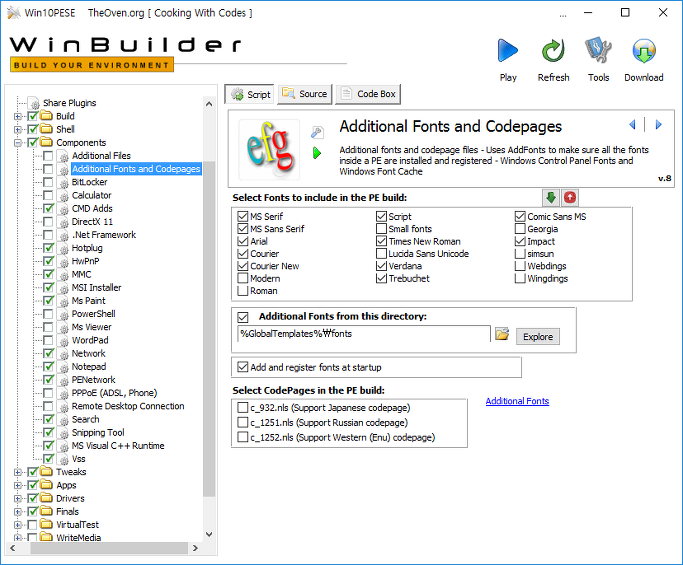This screenshot has width=683, height=565.
Task: Click the Download icon
Action: [644, 51]
